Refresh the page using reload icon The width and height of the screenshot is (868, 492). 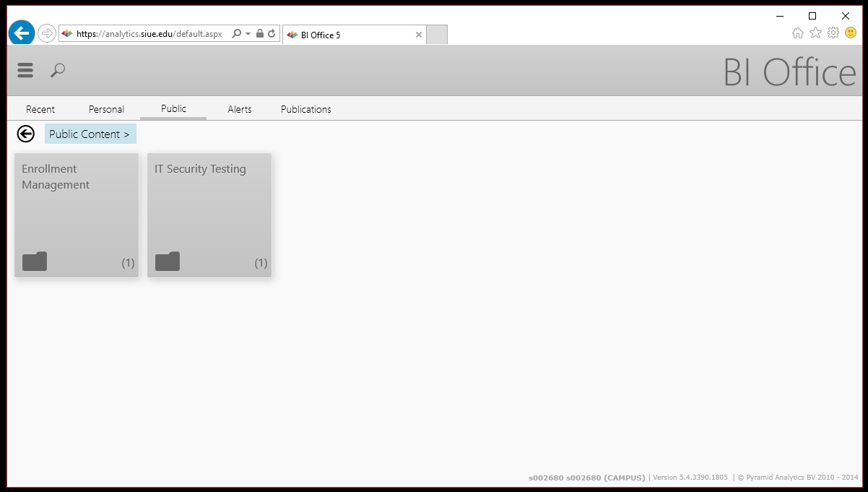[272, 34]
